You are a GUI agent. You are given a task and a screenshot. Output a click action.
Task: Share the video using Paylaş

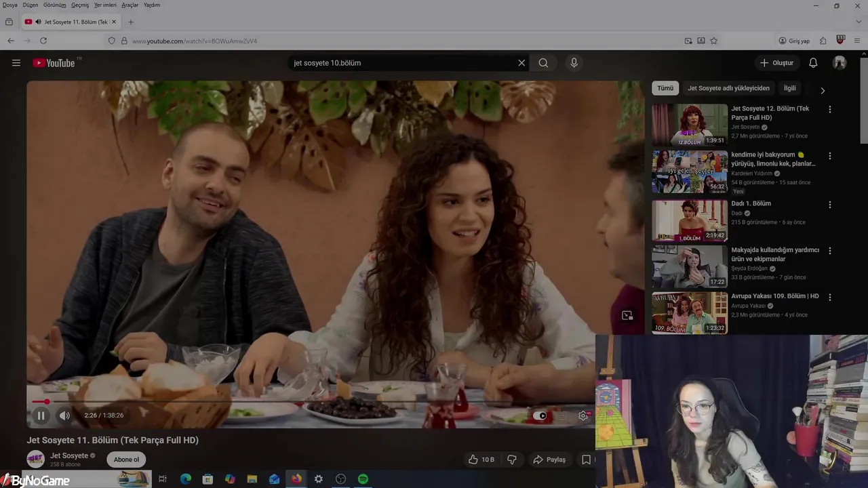[x=549, y=460]
